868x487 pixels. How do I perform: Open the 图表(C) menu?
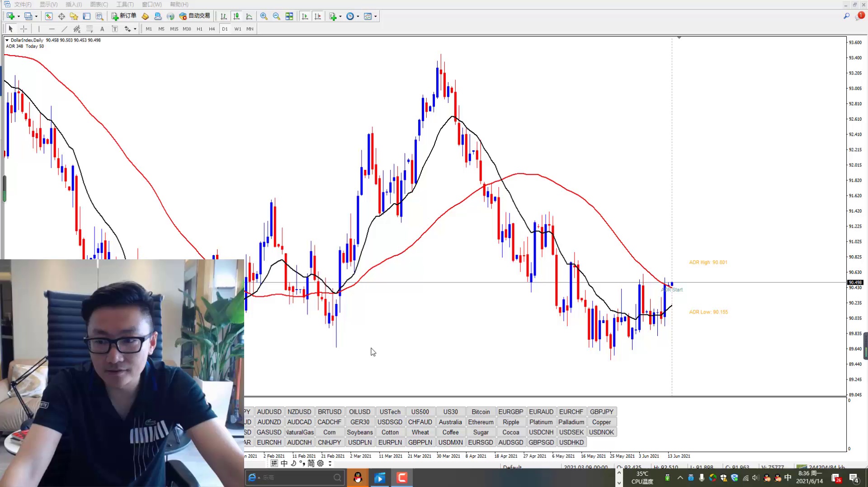99,5
